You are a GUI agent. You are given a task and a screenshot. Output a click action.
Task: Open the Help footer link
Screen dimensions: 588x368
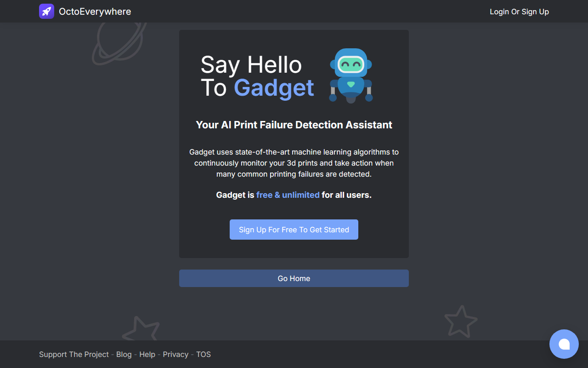(147, 354)
